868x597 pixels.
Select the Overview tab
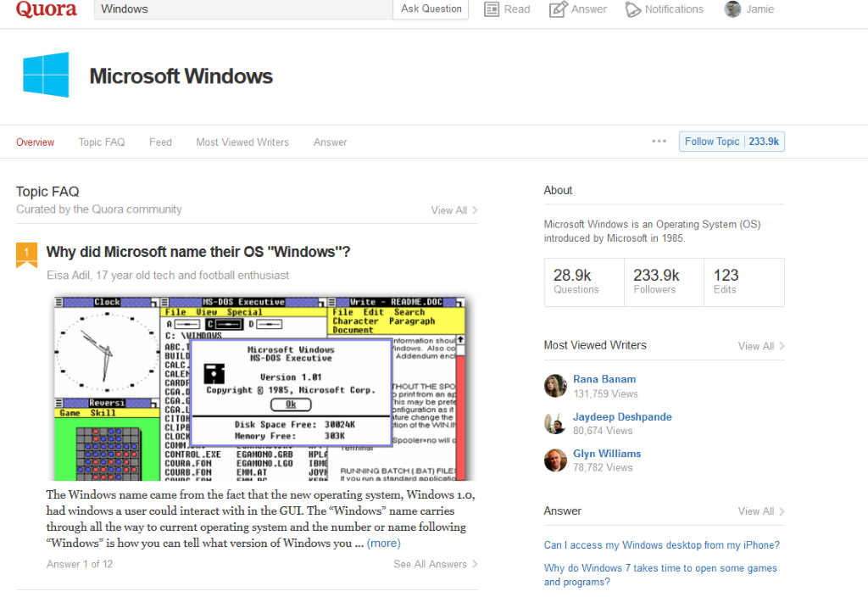(35, 142)
